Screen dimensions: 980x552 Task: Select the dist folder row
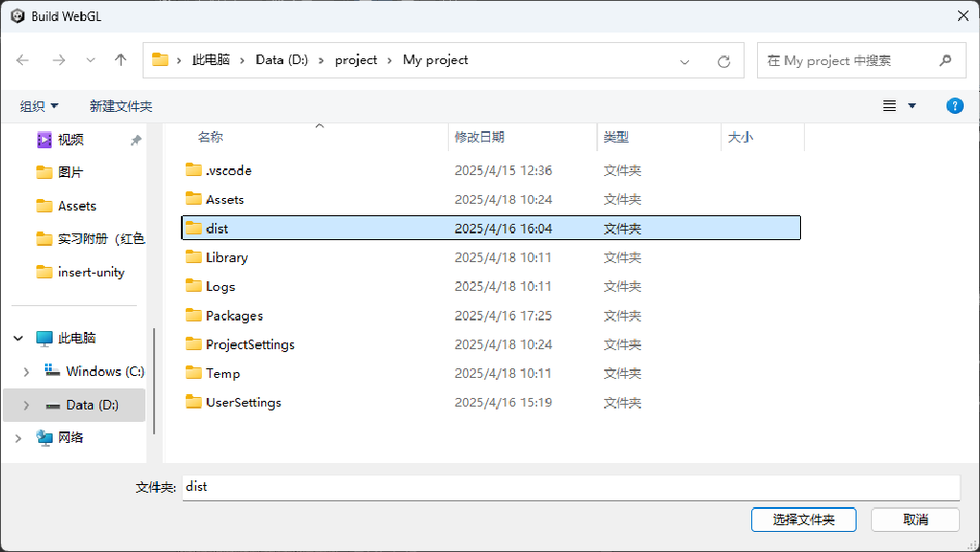pyautogui.click(x=491, y=228)
